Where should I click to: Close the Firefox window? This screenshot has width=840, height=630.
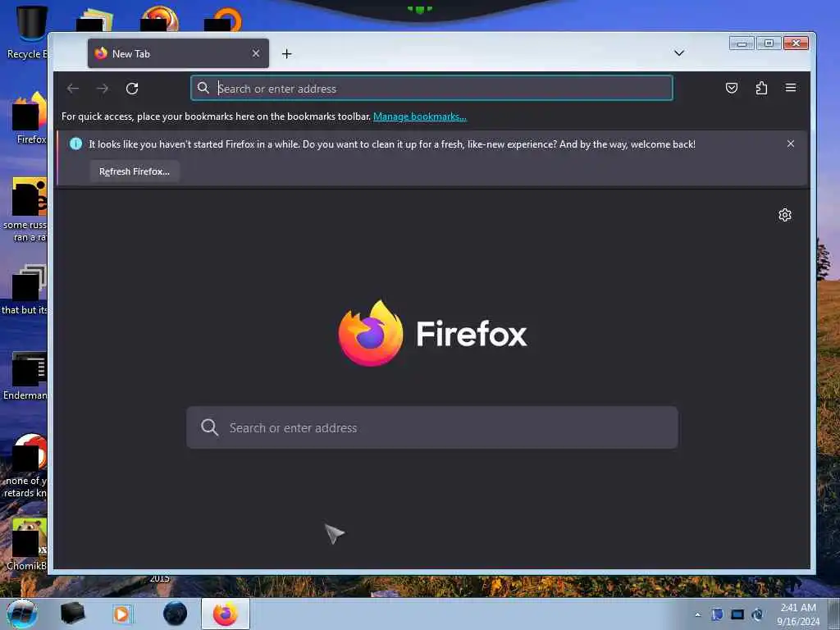coord(796,43)
